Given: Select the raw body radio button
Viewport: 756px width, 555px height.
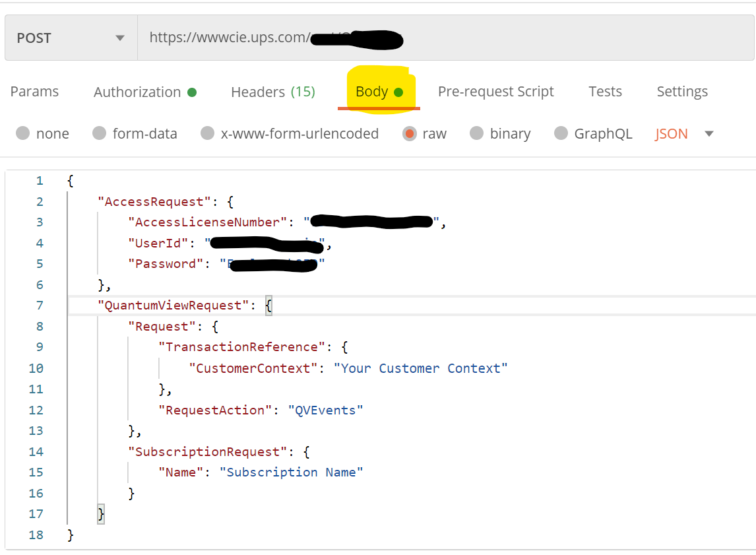Looking at the screenshot, I should click(410, 133).
